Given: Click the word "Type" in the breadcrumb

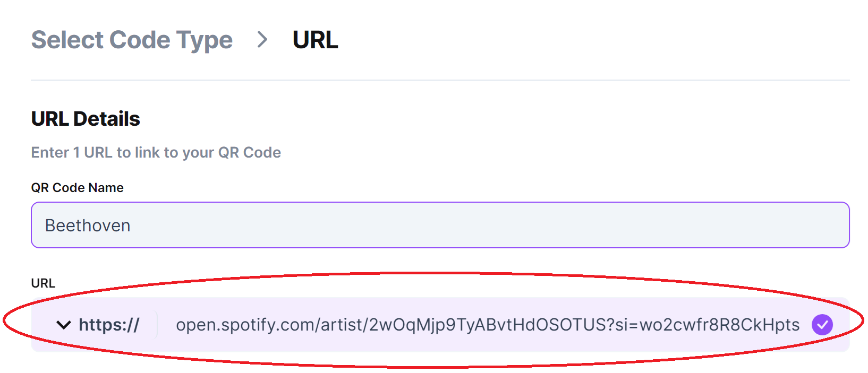Looking at the screenshot, I should [205, 40].
